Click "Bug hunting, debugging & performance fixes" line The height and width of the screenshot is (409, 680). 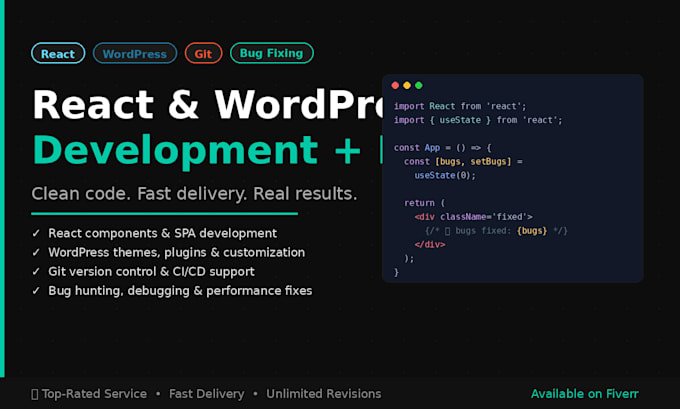(x=180, y=291)
